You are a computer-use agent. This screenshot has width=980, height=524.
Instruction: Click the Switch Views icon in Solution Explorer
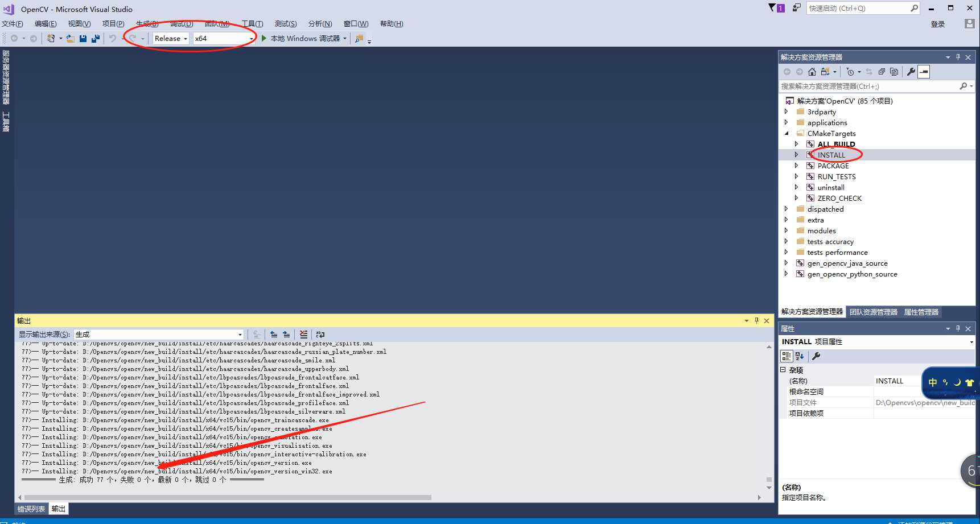pyautogui.click(x=825, y=72)
